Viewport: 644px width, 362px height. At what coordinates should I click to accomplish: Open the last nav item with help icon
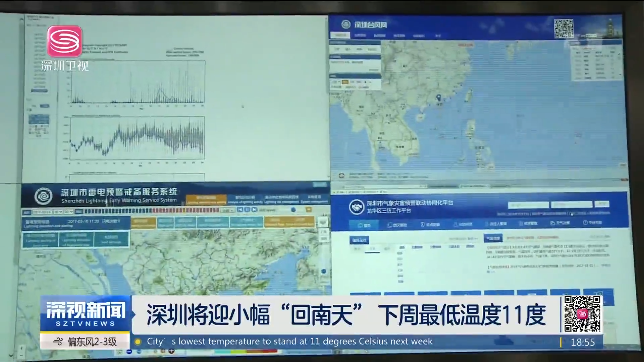coord(593,223)
